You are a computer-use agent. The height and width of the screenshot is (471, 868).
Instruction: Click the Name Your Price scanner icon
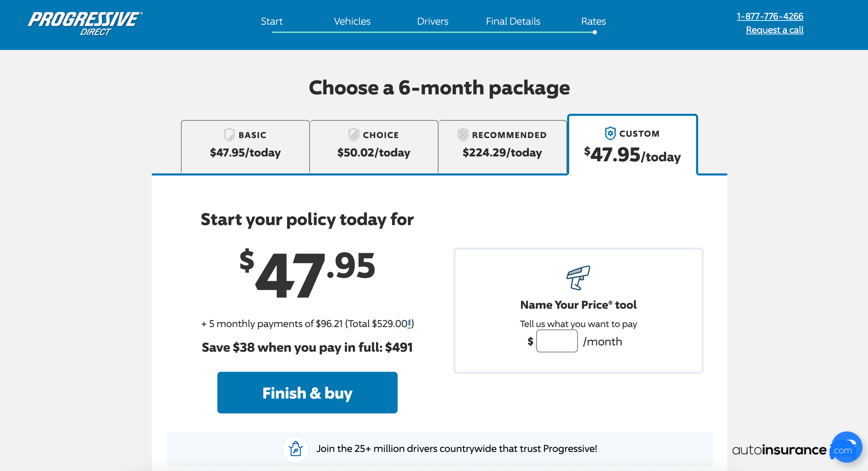578,277
